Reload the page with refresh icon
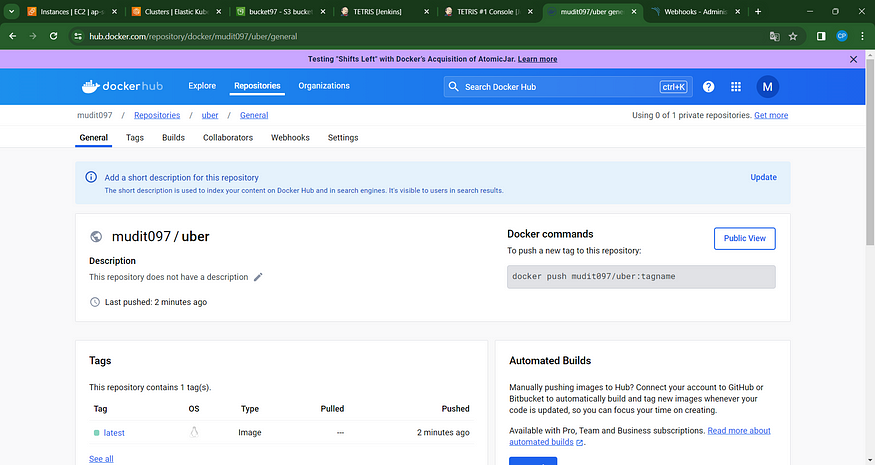 click(54, 36)
